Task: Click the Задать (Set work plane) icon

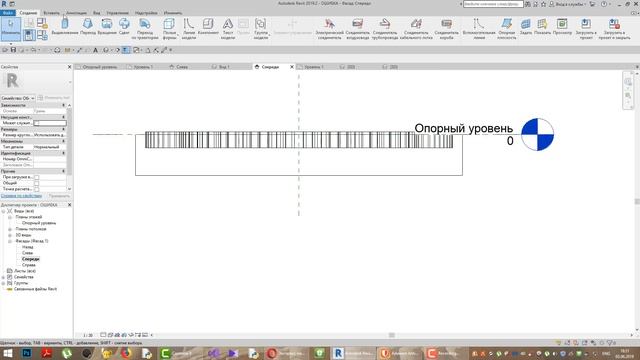Action: point(526,27)
